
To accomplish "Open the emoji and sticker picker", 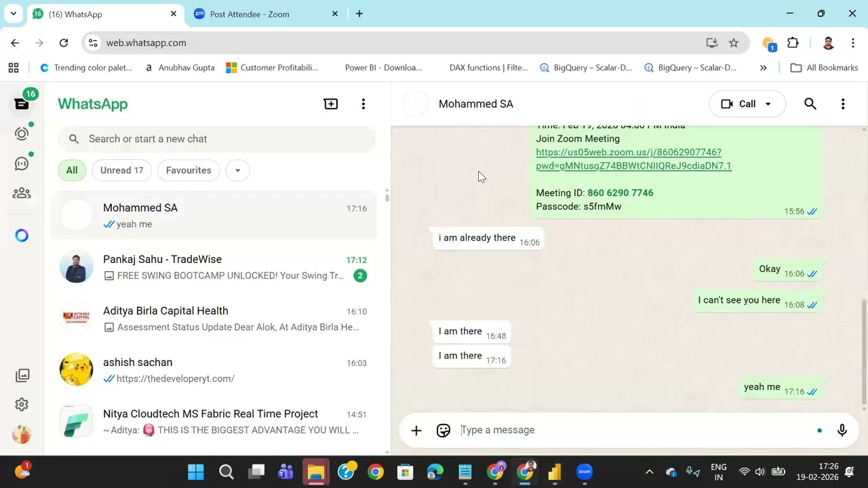I will click(443, 430).
